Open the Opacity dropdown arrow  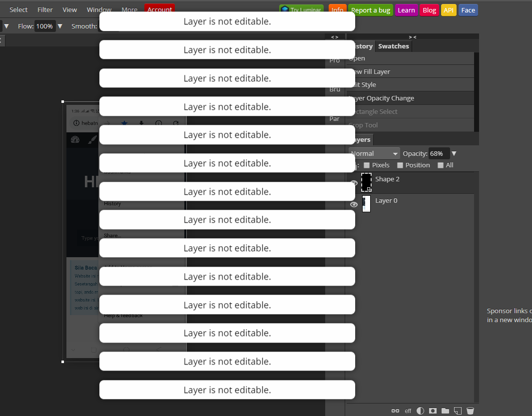[454, 153]
